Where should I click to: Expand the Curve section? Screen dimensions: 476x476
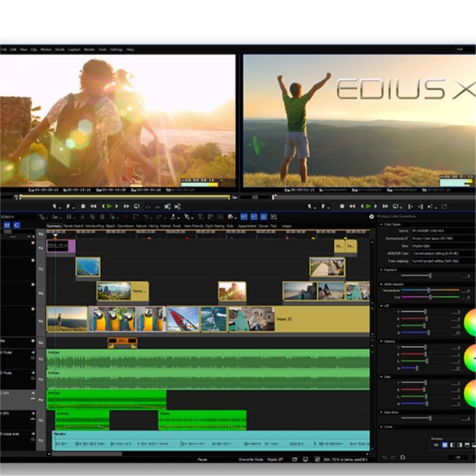point(381,426)
